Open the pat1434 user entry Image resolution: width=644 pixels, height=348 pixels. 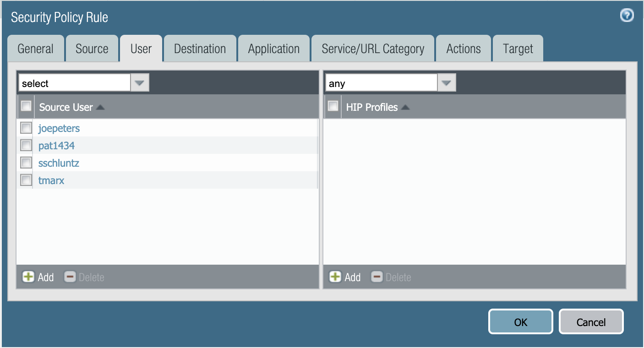[56, 145]
